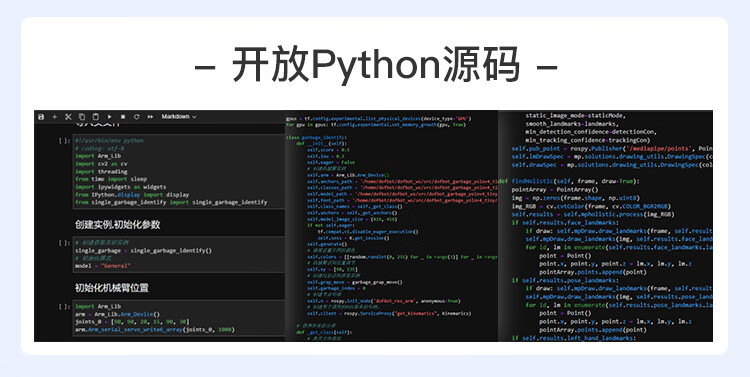Click 'from IPython.display import display' line
Image resolution: width=750 pixels, height=377 pixels.
coord(132,195)
